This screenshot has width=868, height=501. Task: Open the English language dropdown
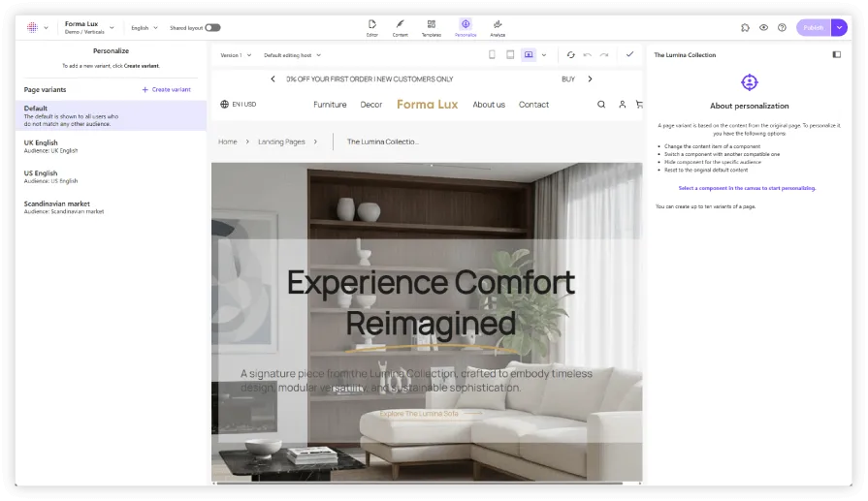(x=144, y=28)
